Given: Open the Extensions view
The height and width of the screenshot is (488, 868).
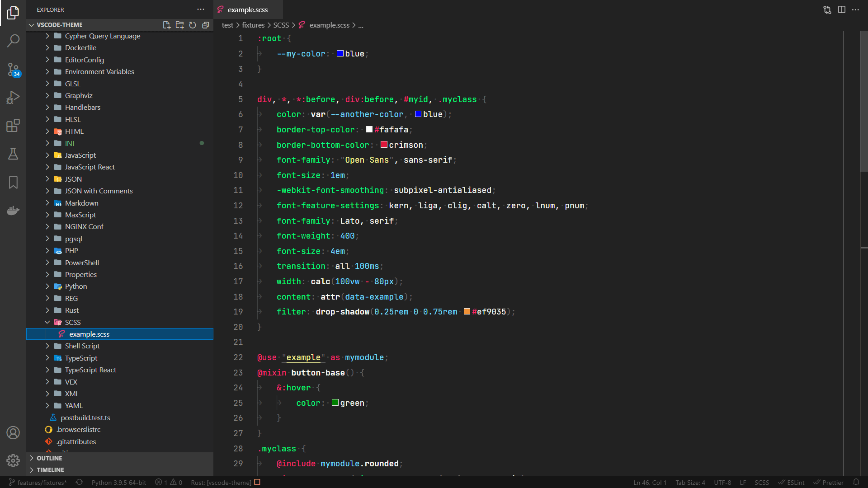Looking at the screenshot, I should [13, 126].
